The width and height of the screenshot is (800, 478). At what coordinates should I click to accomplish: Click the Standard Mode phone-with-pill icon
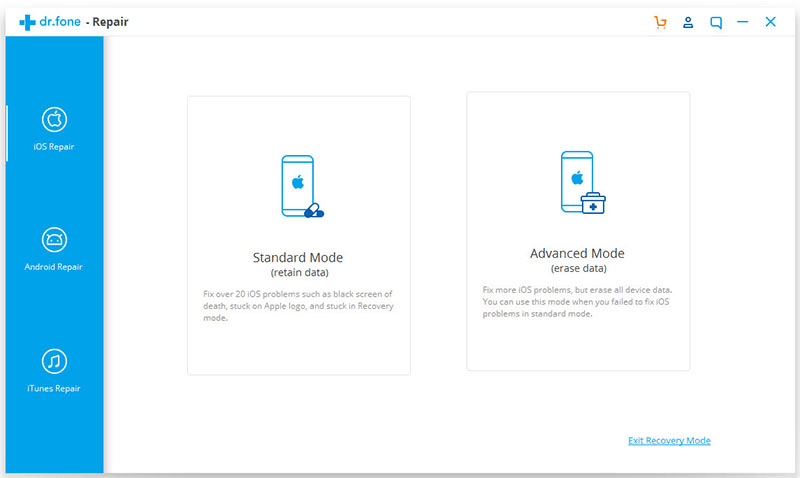[x=300, y=187]
